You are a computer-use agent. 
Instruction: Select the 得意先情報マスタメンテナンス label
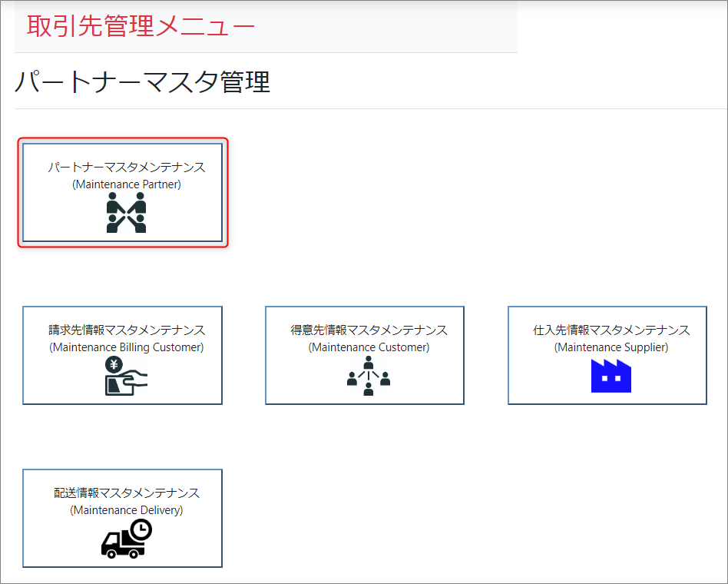(x=369, y=330)
